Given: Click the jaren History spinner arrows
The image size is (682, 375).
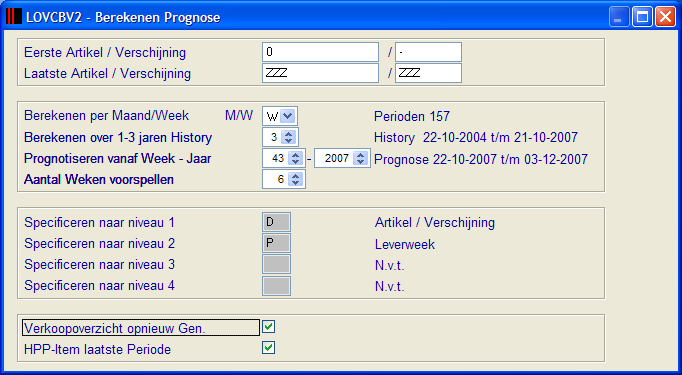Looking at the screenshot, I should (288, 137).
